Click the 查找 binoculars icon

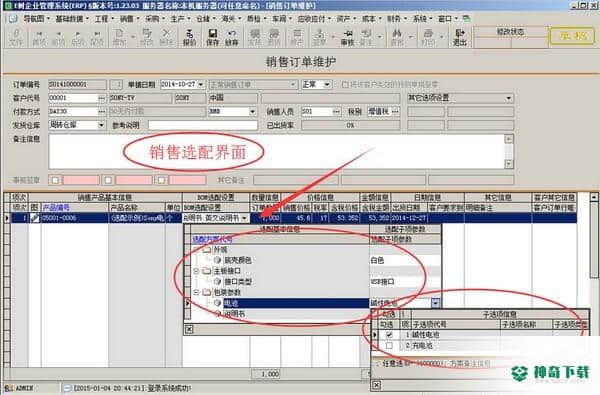[397, 37]
